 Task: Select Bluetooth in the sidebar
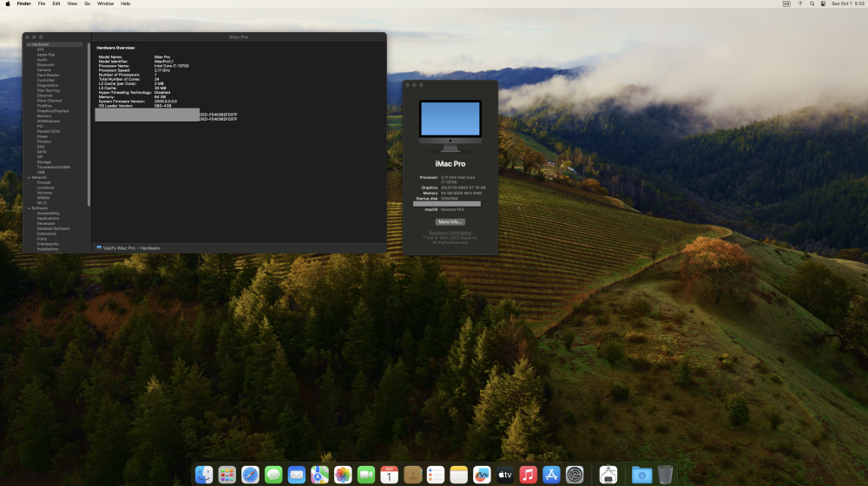click(x=45, y=65)
